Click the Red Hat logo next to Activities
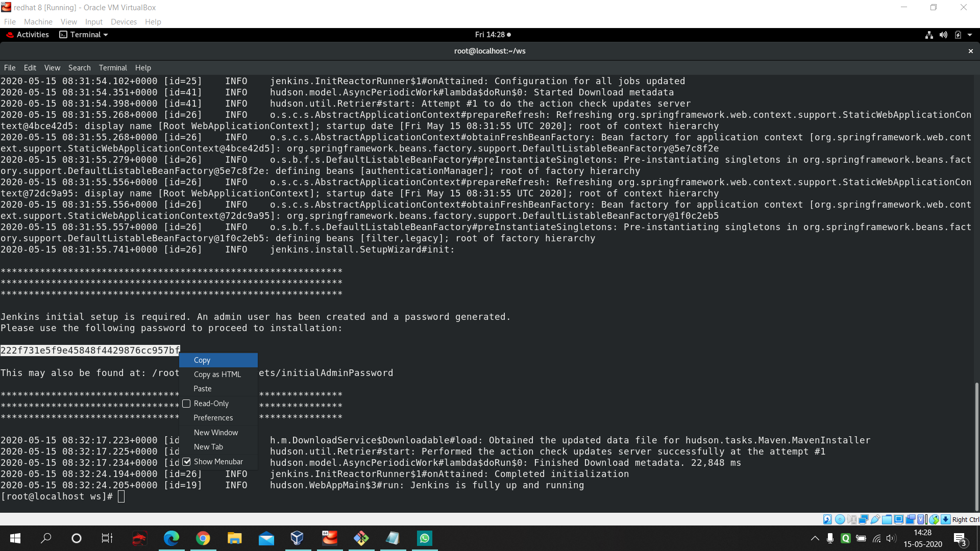Image resolution: width=980 pixels, height=551 pixels. (x=10, y=35)
